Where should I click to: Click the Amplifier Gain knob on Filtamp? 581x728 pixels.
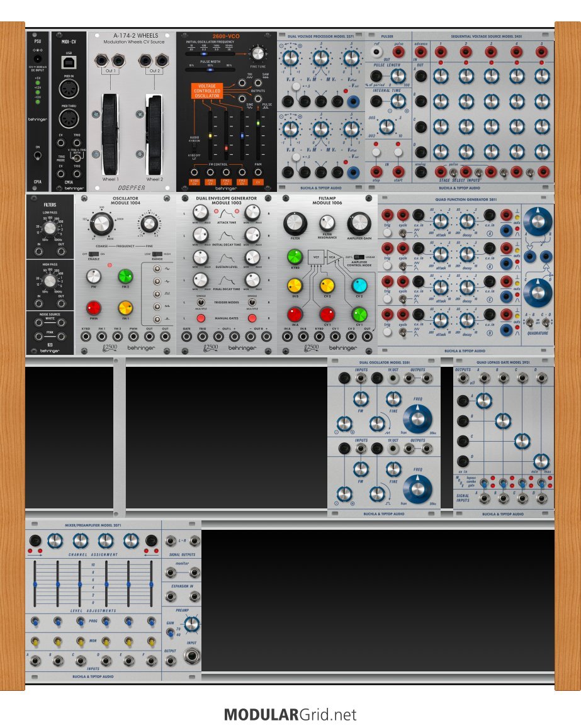pyautogui.click(x=359, y=224)
